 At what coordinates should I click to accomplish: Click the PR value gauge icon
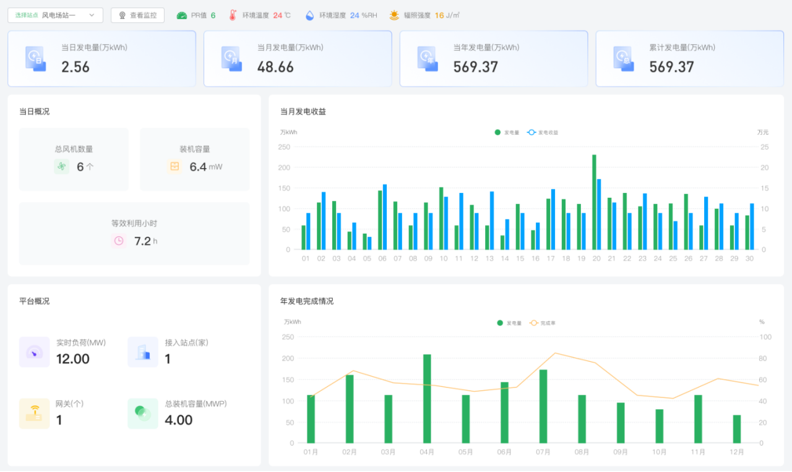[x=182, y=16]
